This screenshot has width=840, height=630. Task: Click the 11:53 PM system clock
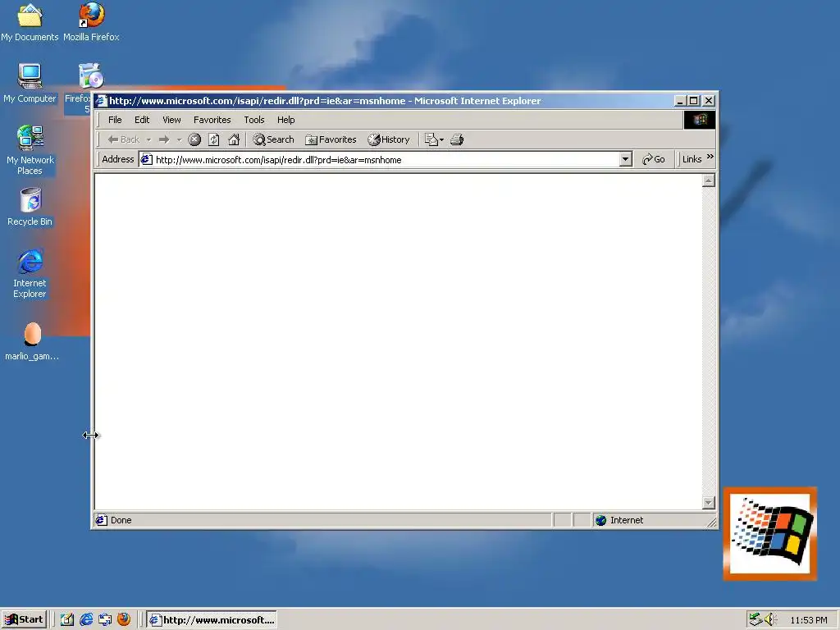(x=808, y=620)
